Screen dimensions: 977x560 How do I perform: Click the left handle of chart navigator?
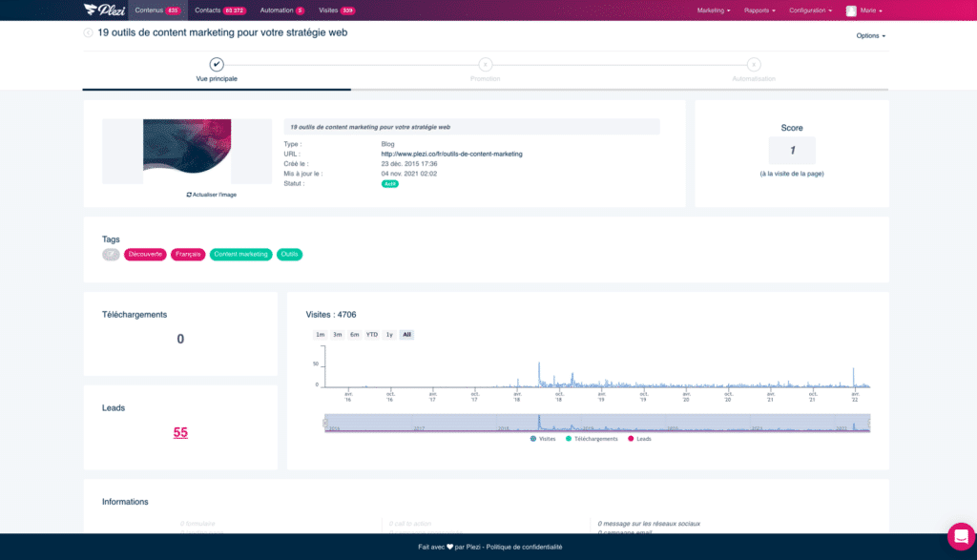324,423
